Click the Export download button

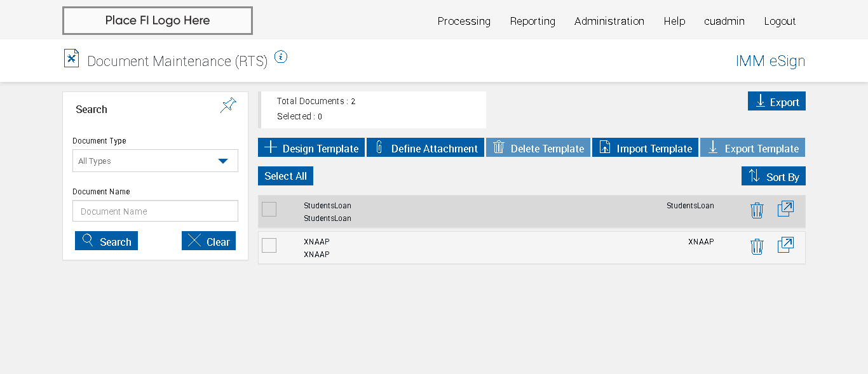point(776,102)
